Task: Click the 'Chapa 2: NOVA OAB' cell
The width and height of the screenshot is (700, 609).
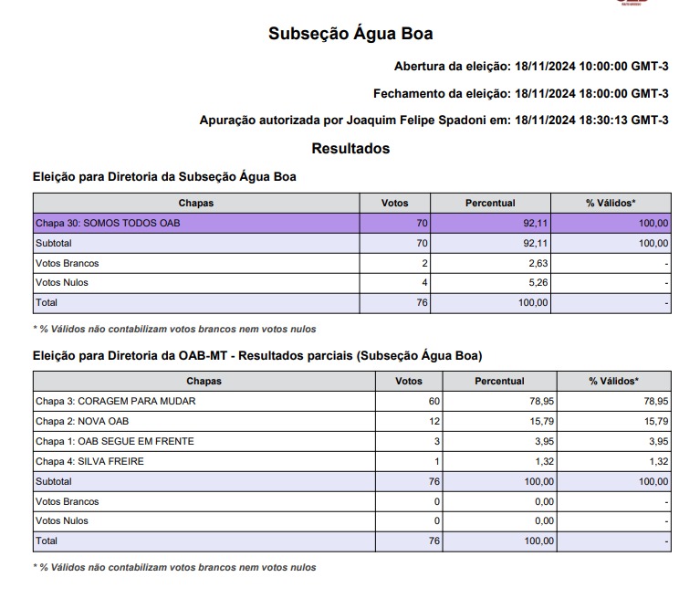Action: (204, 422)
